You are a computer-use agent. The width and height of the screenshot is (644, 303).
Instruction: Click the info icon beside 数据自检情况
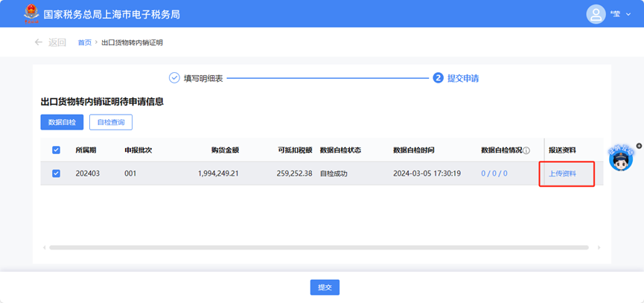tap(526, 150)
